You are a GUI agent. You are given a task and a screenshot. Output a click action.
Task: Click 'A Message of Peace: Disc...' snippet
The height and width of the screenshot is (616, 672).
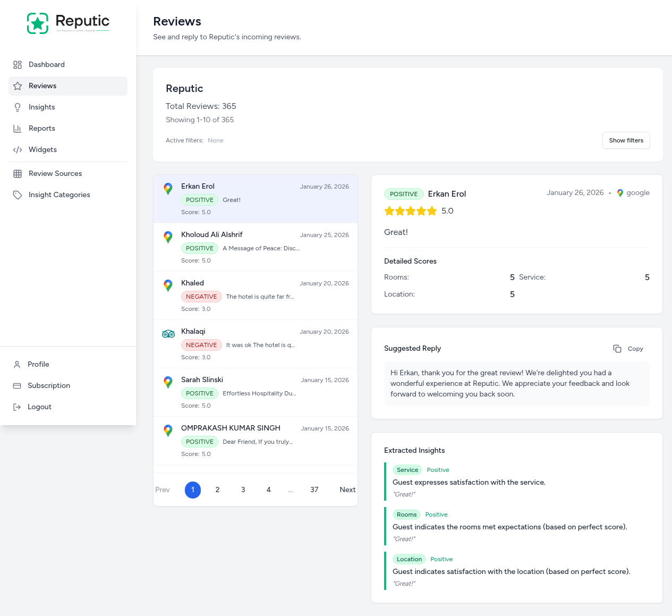pyautogui.click(x=261, y=248)
